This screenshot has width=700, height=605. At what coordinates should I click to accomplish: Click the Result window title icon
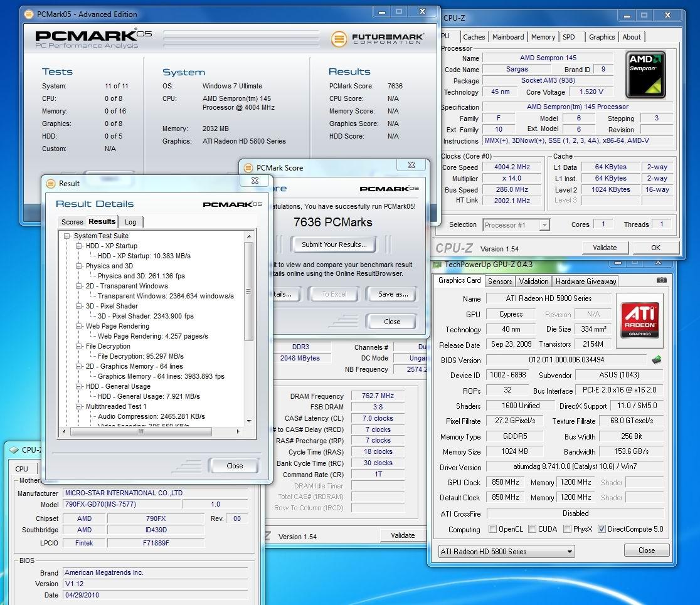(51, 183)
